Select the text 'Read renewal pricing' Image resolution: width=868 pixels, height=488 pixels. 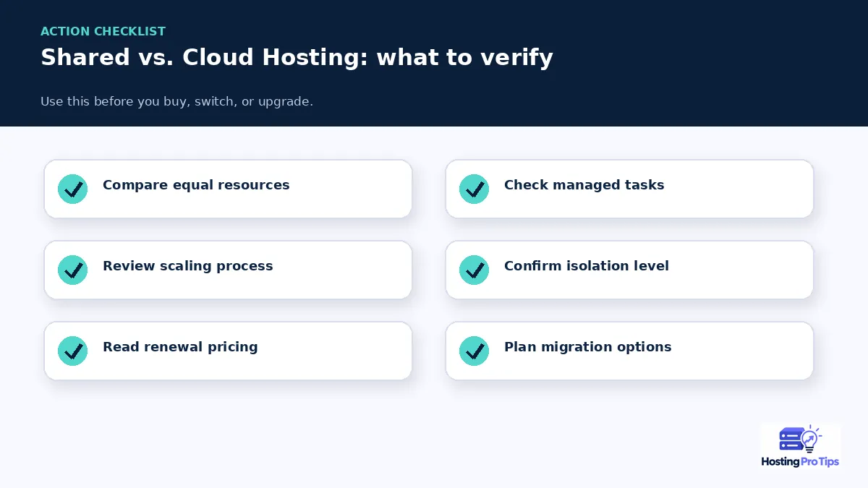click(x=180, y=347)
